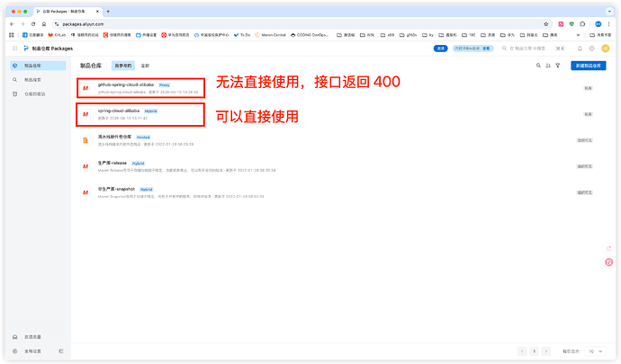Open the app launcher grid icon beside Packages logo
Screen dimensions: 621x364
pos(14,49)
